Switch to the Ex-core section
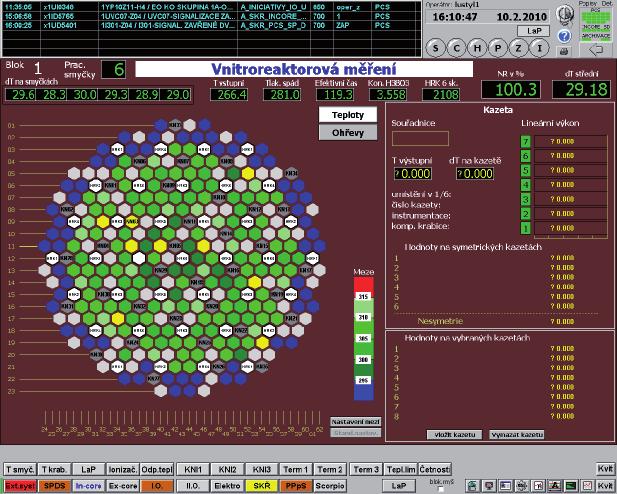The image size is (617, 494). (123, 486)
